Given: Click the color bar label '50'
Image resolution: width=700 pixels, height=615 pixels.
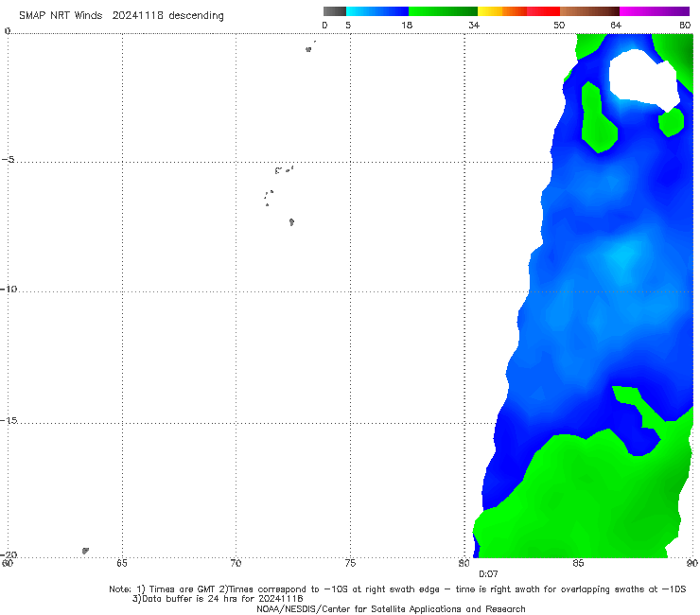Looking at the screenshot, I should tap(559, 25).
